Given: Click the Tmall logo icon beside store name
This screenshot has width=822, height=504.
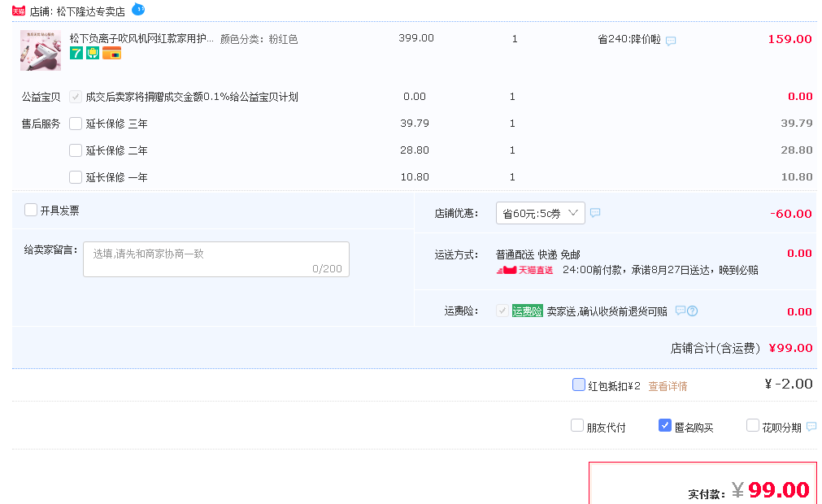Looking at the screenshot, I should pos(19,11).
